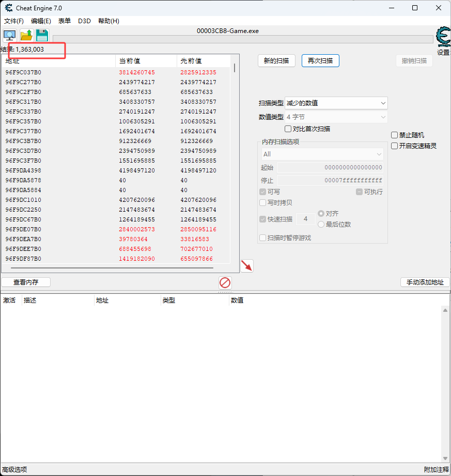
Task: Click the scan progress bar
Action: [x=243, y=39]
